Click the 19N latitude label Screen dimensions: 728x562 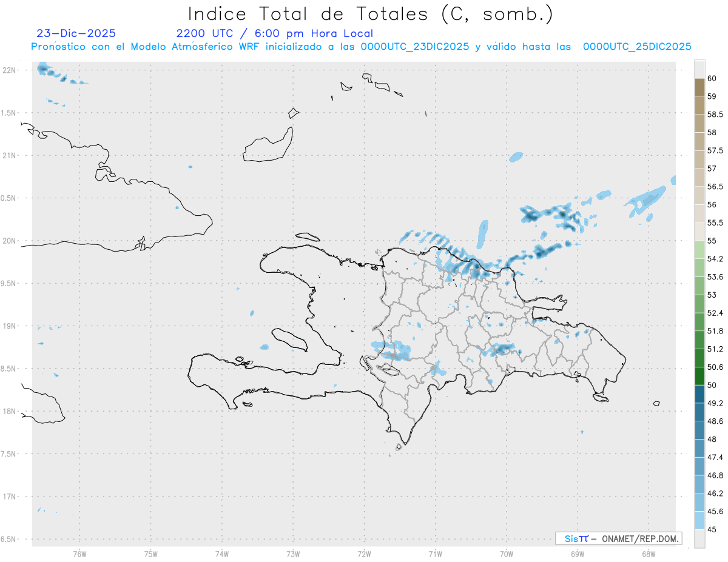9,326
